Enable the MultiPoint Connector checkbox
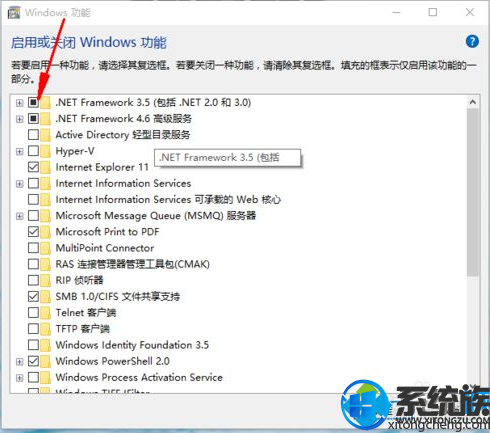 [x=33, y=248]
